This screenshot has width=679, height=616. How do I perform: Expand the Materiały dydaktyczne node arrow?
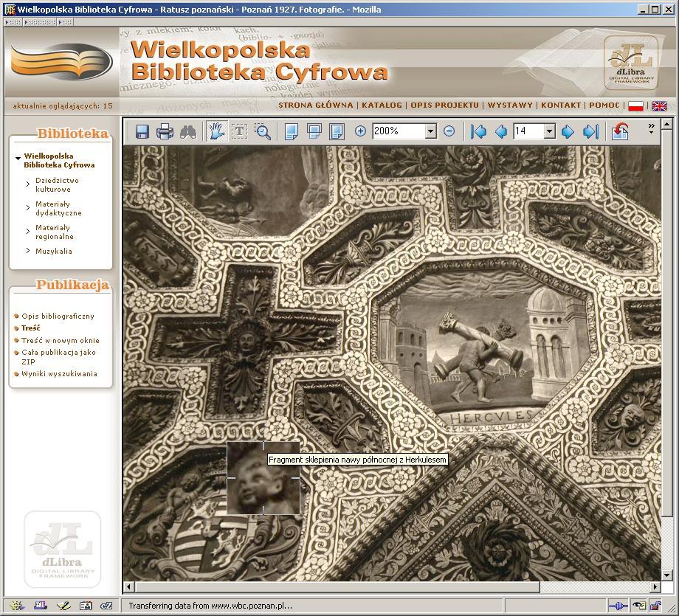tap(28, 208)
